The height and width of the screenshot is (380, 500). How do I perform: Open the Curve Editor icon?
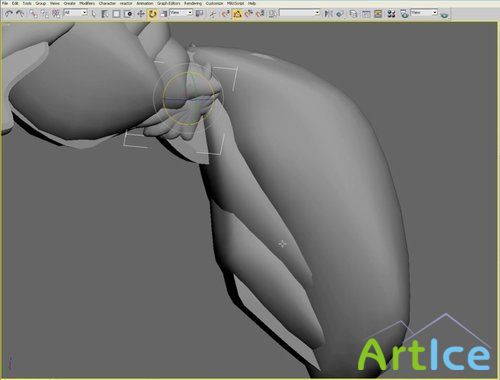[x=366, y=14]
